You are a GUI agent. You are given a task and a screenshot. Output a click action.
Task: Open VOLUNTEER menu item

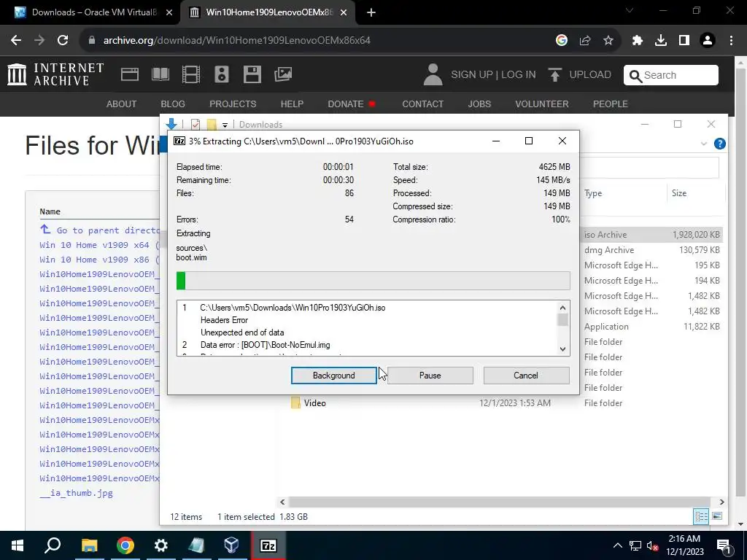pyautogui.click(x=542, y=104)
